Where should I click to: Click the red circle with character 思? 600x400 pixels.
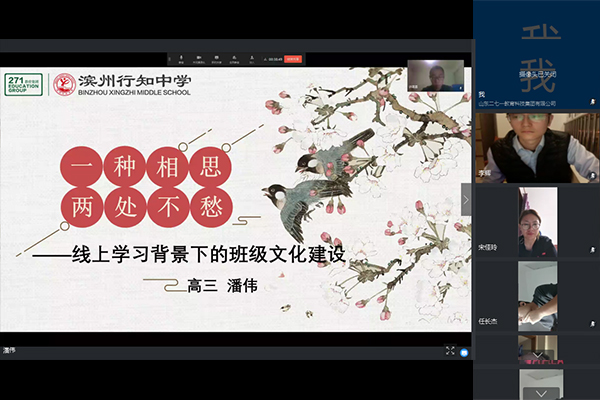[x=210, y=167]
